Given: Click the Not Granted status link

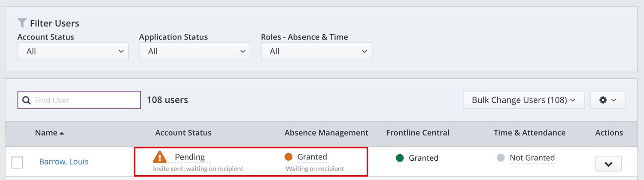Looking at the screenshot, I should (x=532, y=158).
